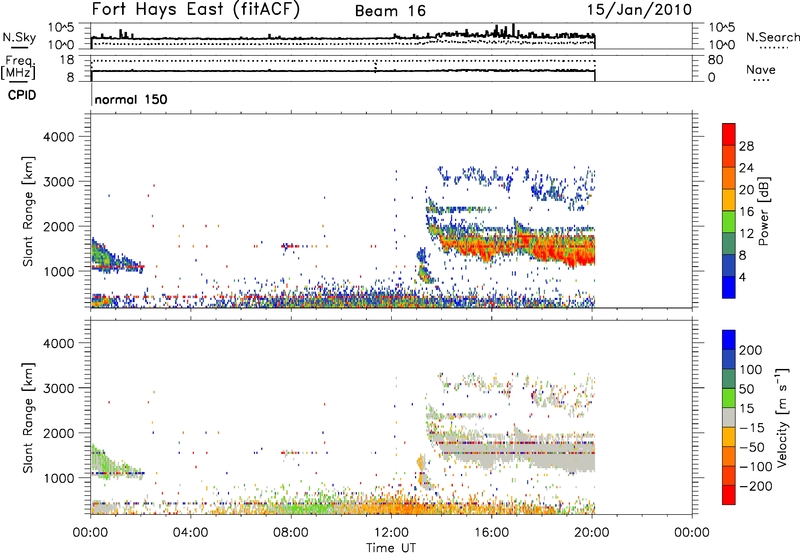Select the 'normal 150' CPID text
The width and height of the screenshot is (800, 554).
click(131, 99)
